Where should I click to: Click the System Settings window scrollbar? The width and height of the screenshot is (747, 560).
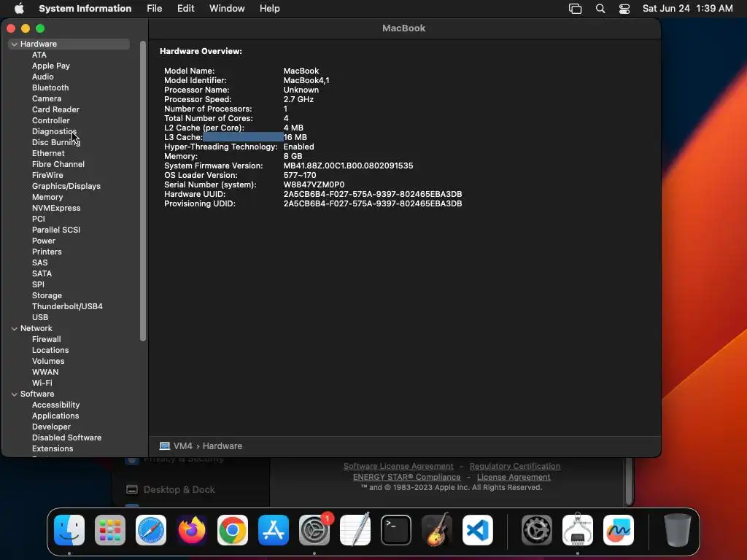629,481
